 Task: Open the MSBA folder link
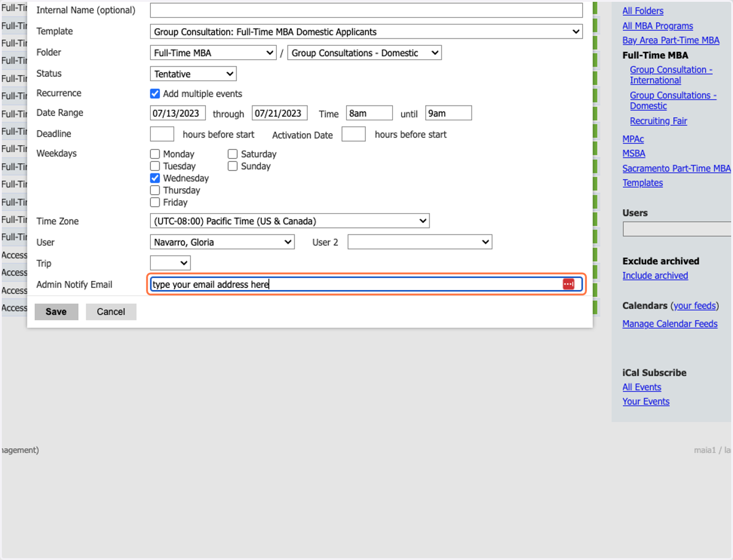634,154
